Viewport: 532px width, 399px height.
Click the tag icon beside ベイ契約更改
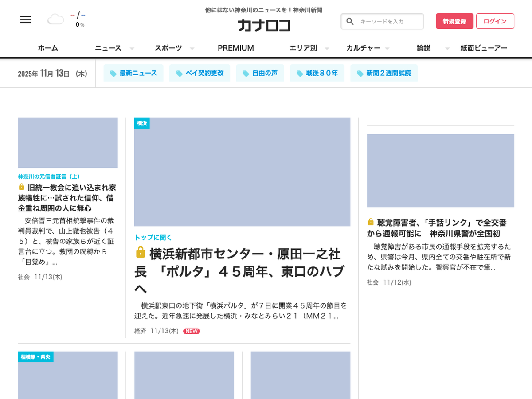[179, 74]
